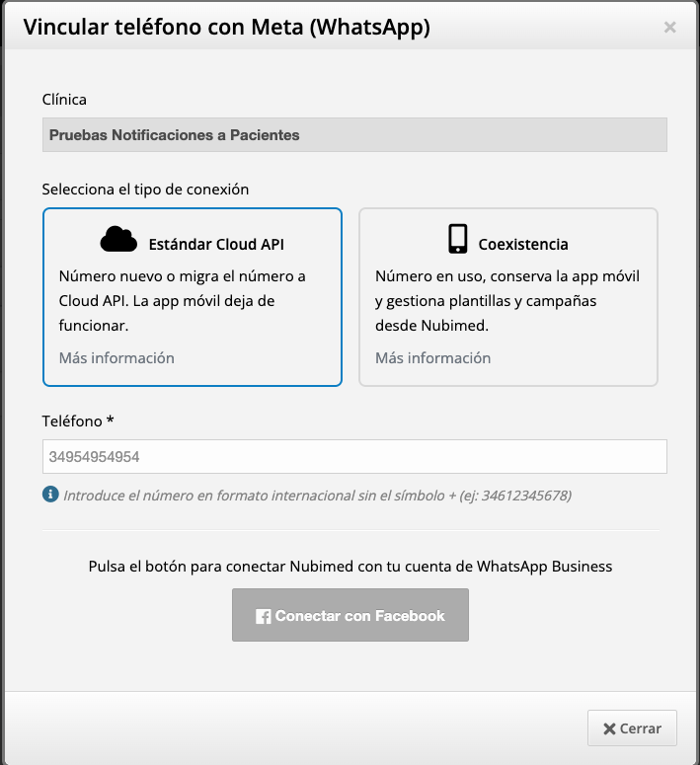Click the 'Selecciona el tipo de conexión' label
Screen dimensions: 700x765
[x=145, y=190]
